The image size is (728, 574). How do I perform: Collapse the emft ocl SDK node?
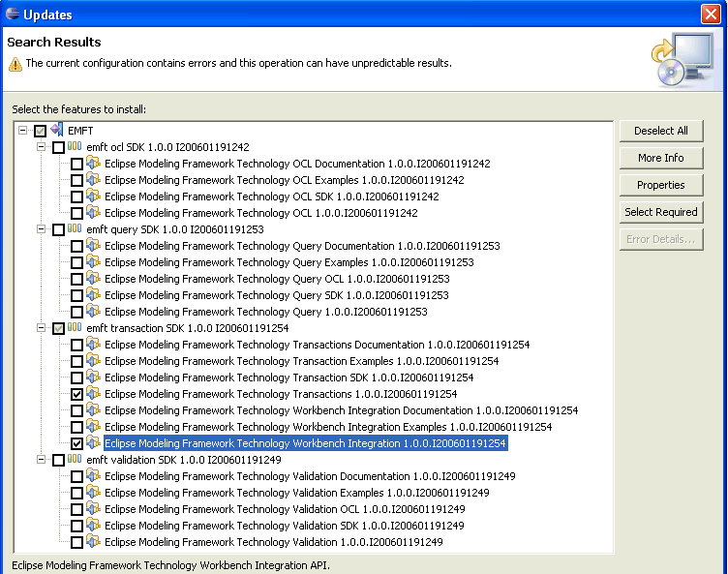pos(41,147)
